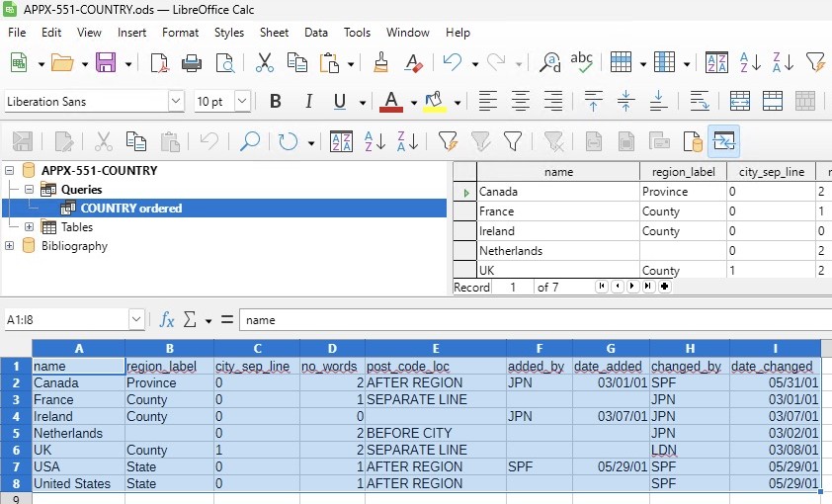The height and width of the screenshot is (504, 832).
Task: Align cell text right
Action: click(553, 101)
